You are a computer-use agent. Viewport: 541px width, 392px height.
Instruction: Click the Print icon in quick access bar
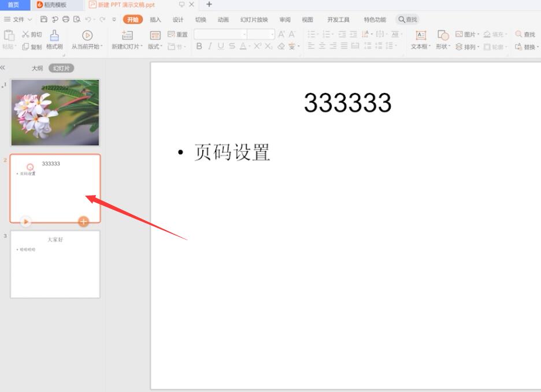coord(66,19)
